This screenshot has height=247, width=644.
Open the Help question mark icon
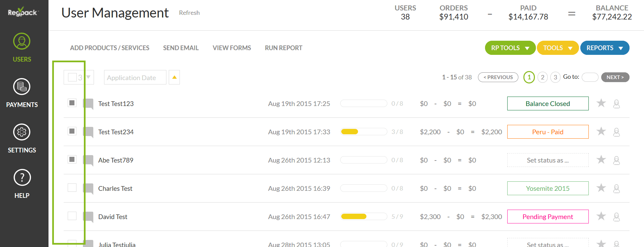coord(22,178)
